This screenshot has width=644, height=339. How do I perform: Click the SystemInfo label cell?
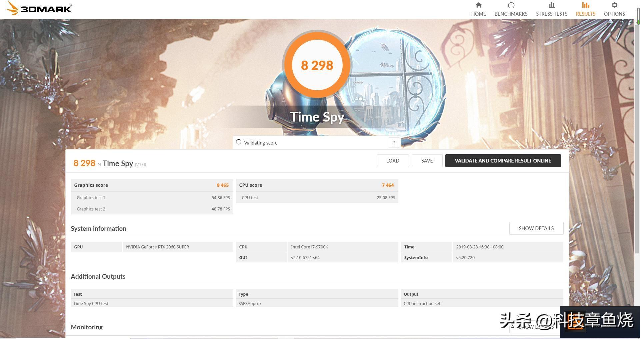[x=426, y=258]
